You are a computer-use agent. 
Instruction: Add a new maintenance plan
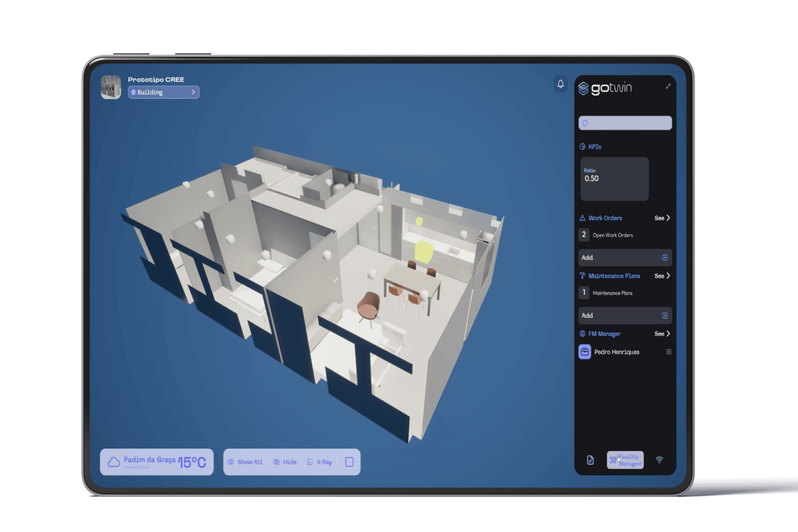(625, 315)
